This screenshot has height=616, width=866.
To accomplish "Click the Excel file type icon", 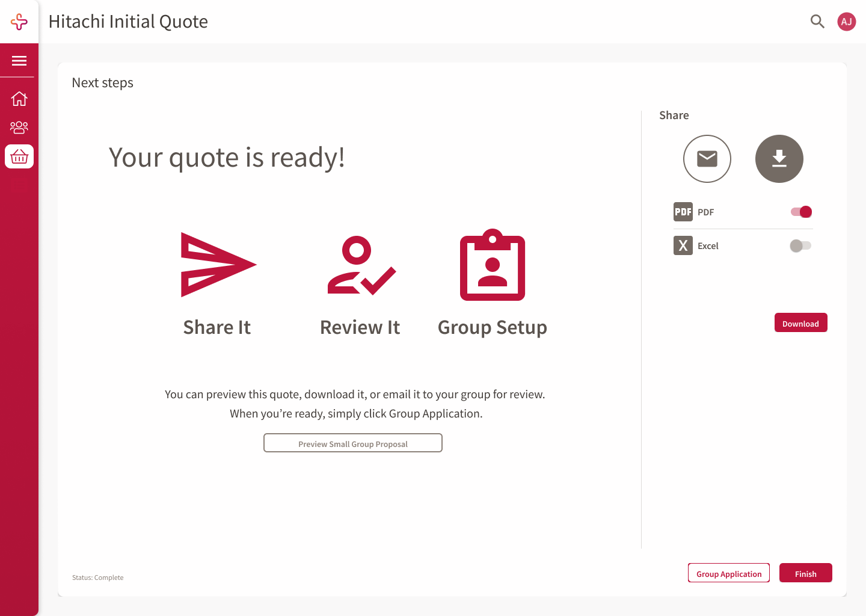I will pyautogui.click(x=683, y=245).
